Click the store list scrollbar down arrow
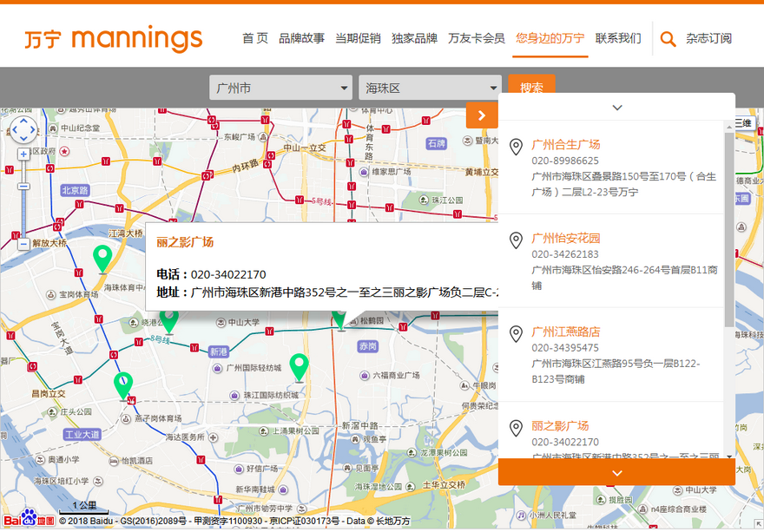The height and width of the screenshot is (532, 764). 729,456
